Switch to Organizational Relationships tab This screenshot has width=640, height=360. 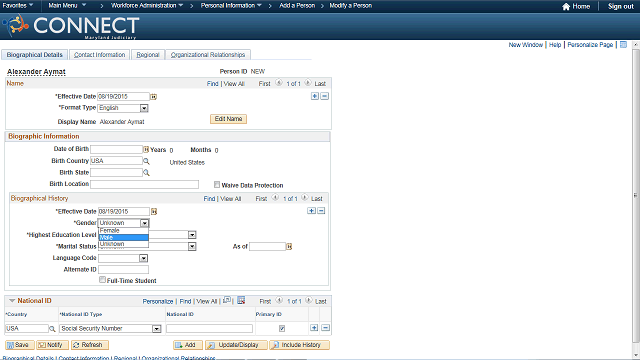click(x=208, y=55)
